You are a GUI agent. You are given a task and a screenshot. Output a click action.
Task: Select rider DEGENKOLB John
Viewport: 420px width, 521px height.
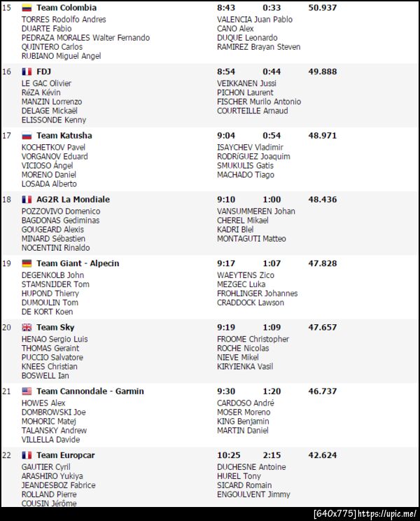click(x=52, y=275)
